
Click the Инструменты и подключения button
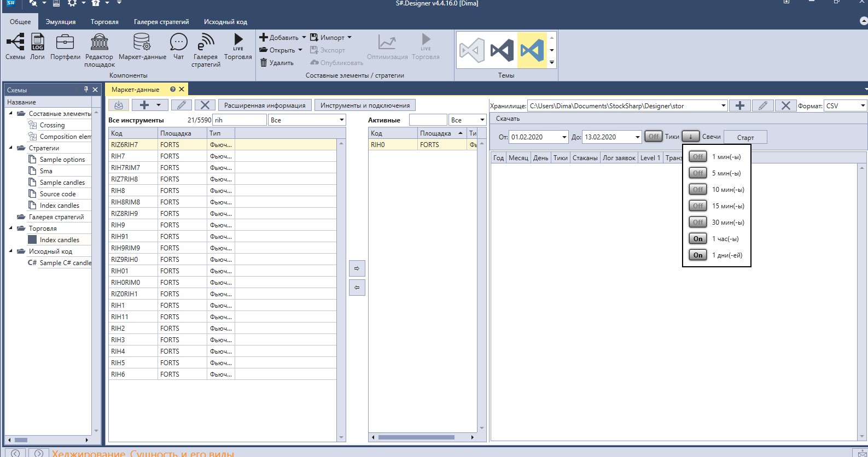click(365, 106)
